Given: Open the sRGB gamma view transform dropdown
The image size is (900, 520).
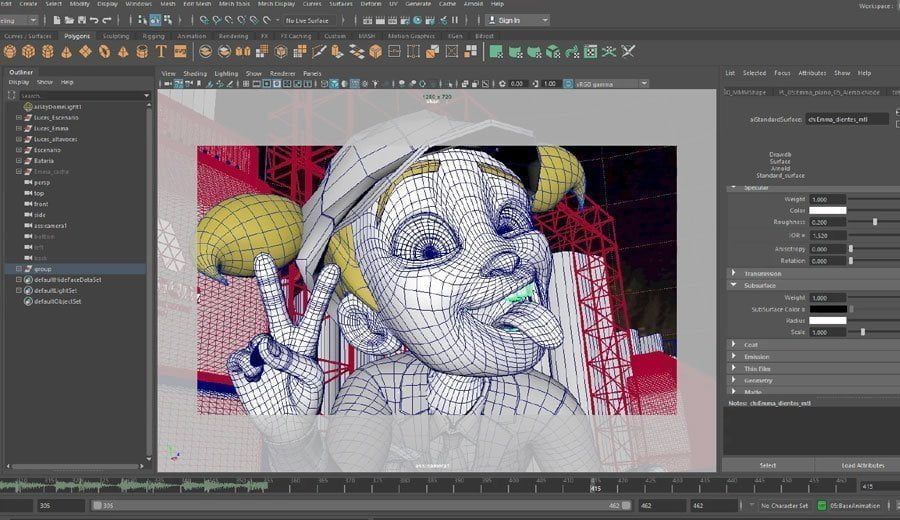Looking at the screenshot, I should [x=644, y=84].
